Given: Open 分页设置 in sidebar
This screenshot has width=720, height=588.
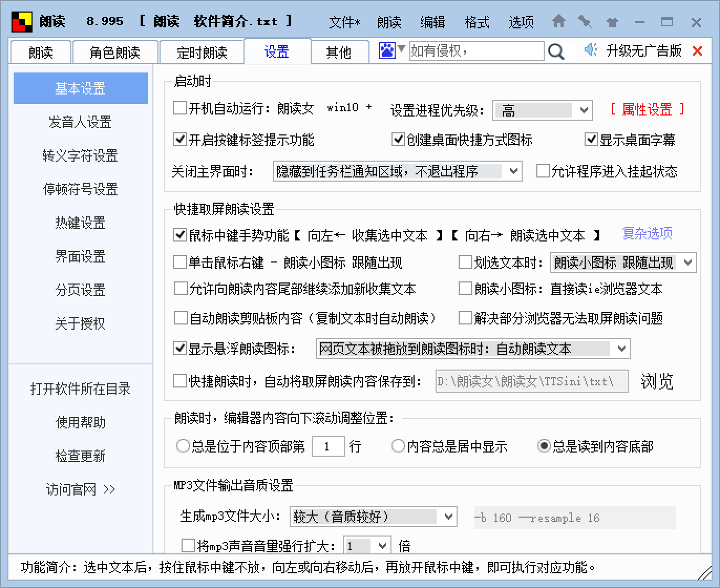Looking at the screenshot, I should (x=80, y=290).
